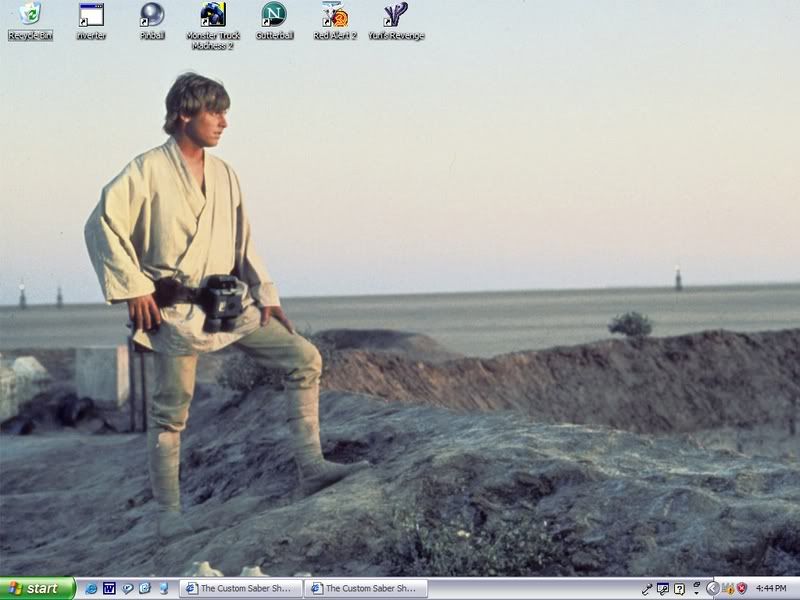Click Internet Explorer in Quick Launch
Image resolution: width=800 pixels, height=600 pixels.
pyautogui.click(x=92, y=589)
